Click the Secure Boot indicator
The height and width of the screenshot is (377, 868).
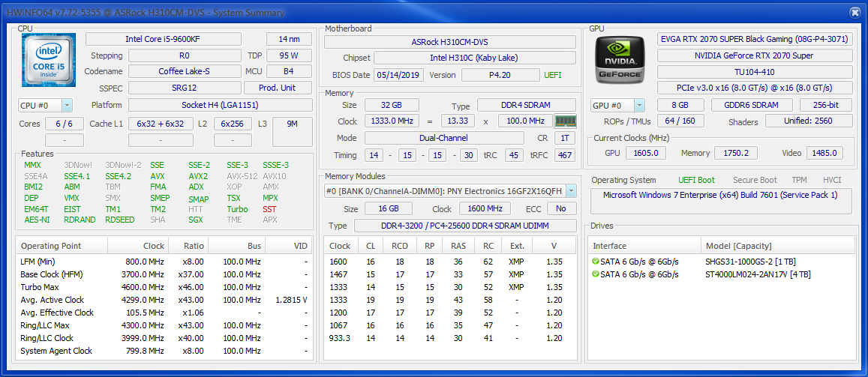(x=755, y=180)
